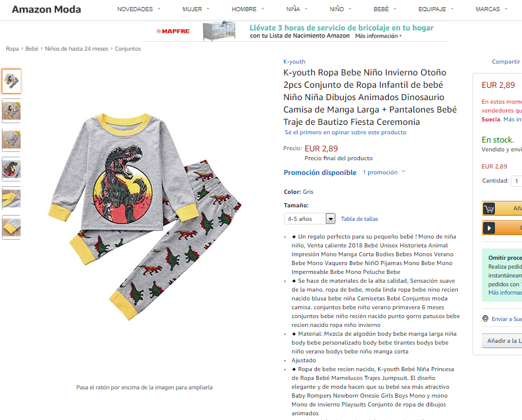
Task: Open the Tamaño size dropdown
Action: [x=309, y=219]
